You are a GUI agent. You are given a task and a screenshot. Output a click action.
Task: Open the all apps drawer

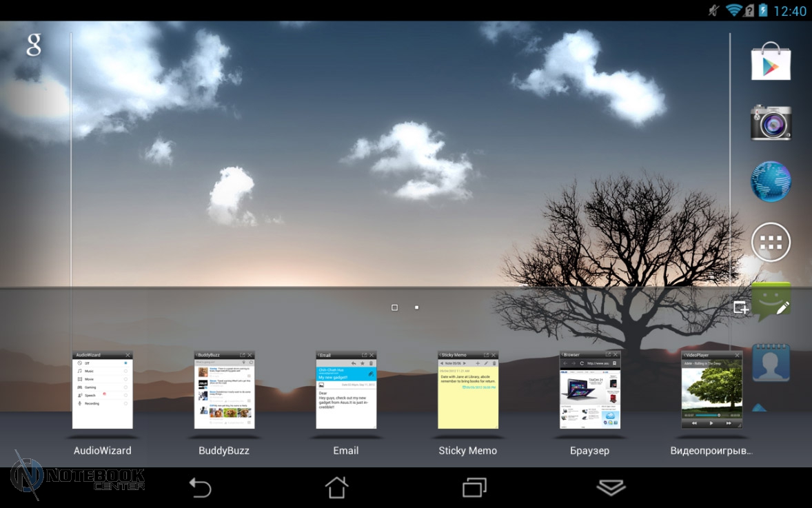point(771,243)
